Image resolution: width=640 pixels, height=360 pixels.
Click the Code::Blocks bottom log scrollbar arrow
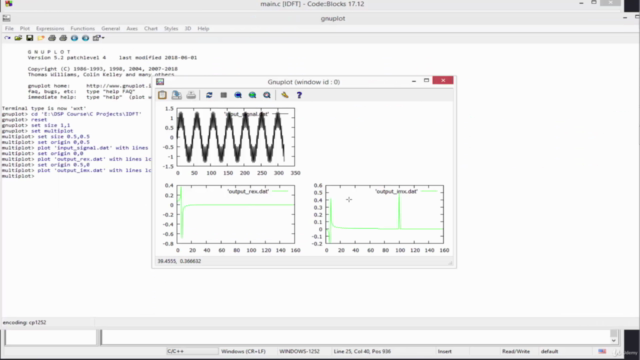(x=613, y=340)
